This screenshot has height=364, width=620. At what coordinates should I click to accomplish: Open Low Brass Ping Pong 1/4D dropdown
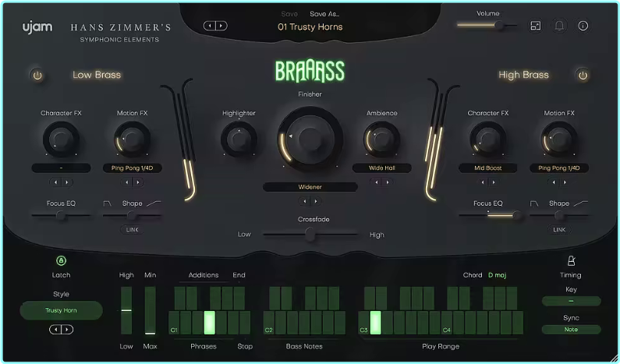(x=132, y=168)
